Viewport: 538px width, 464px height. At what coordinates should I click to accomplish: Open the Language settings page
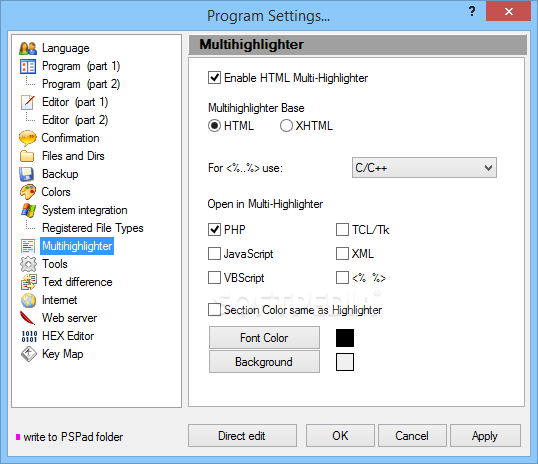coord(66,48)
